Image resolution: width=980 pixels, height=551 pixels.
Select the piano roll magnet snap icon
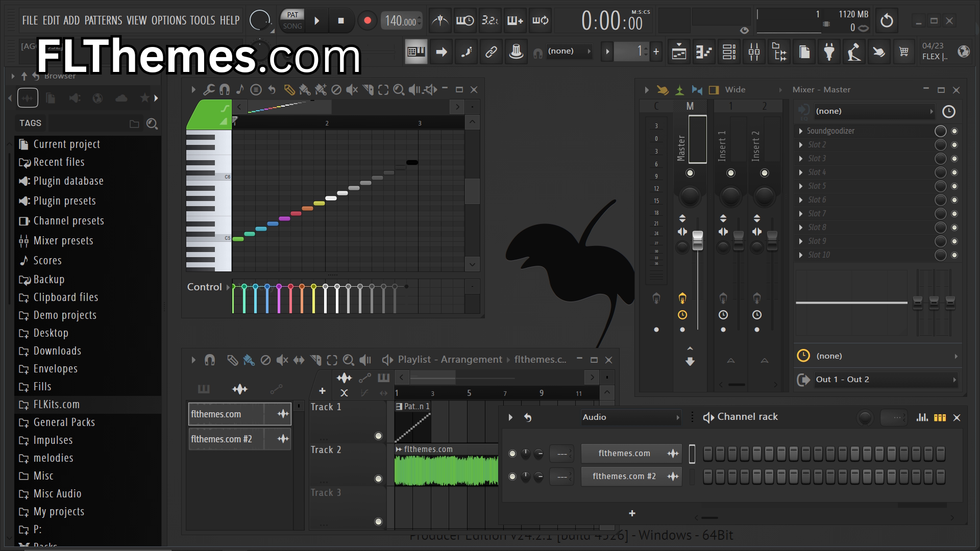(x=224, y=90)
